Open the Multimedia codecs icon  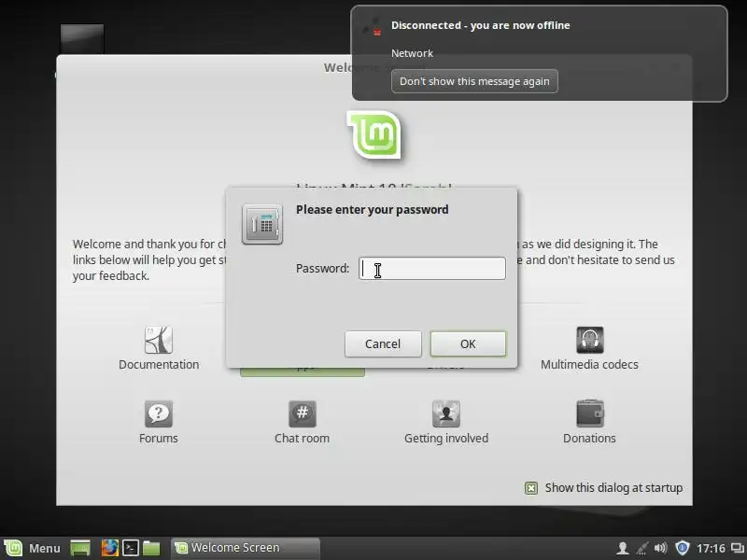coord(590,340)
